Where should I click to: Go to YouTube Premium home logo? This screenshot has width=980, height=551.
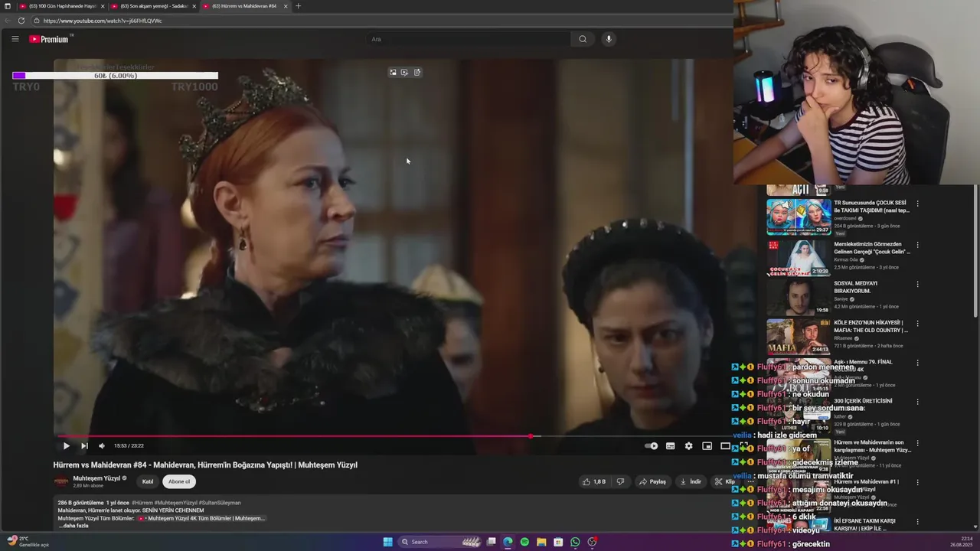click(49, 39)
